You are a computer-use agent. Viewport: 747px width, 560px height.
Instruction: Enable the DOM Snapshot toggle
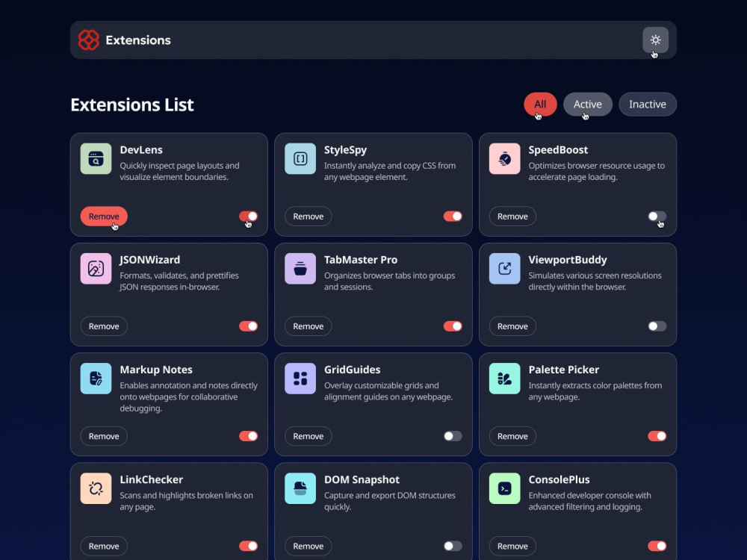[453, 547]
